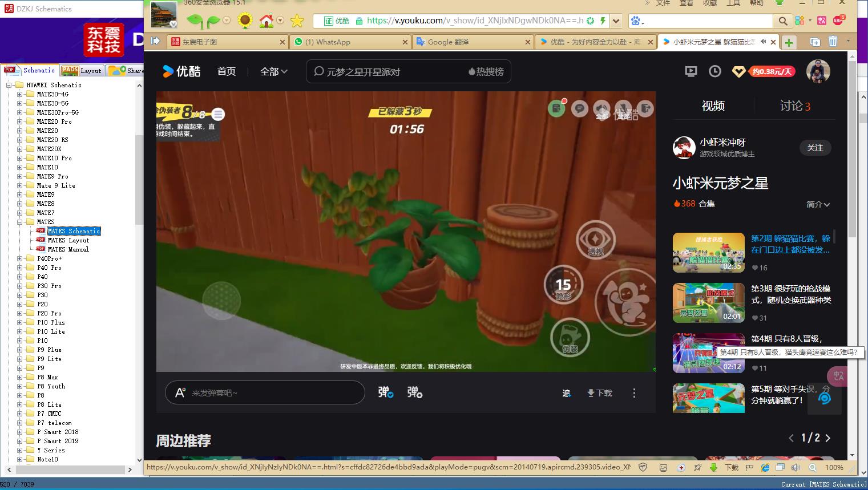Click the 关注 follow button
The height and width of the screenshot is (490, 868).
815,148
